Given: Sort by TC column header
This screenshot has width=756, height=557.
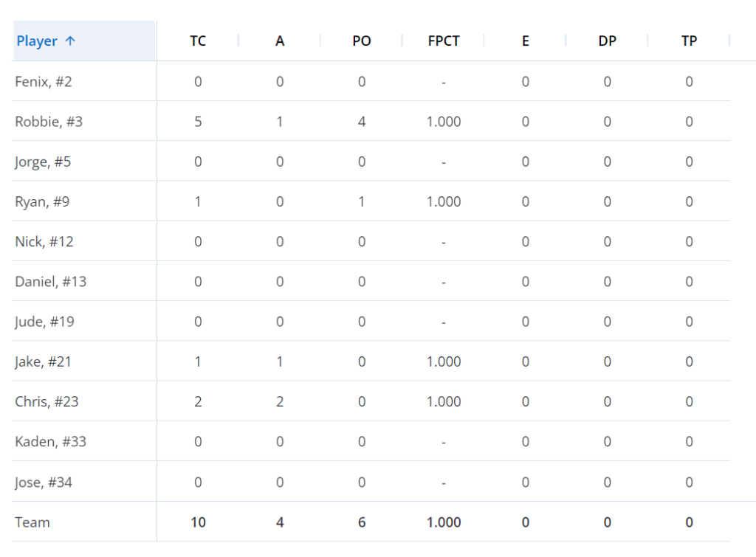Looking at the screenshot, I should pyautogui.click(x=198, y=41).
